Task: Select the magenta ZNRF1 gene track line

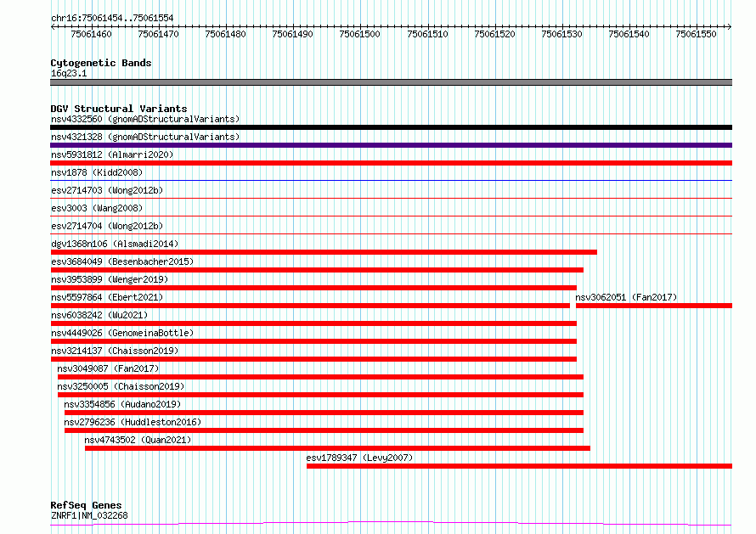Action: click(391, 524)
